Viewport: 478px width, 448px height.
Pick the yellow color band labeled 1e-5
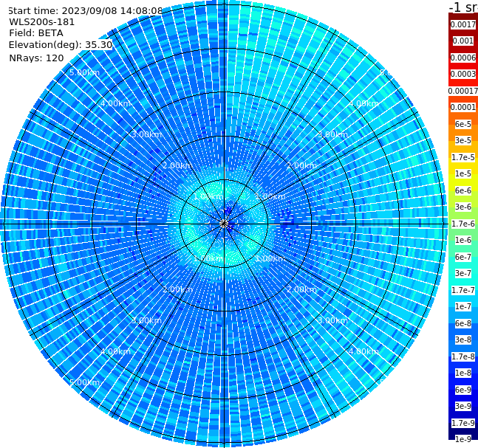(x=463, y=173)
